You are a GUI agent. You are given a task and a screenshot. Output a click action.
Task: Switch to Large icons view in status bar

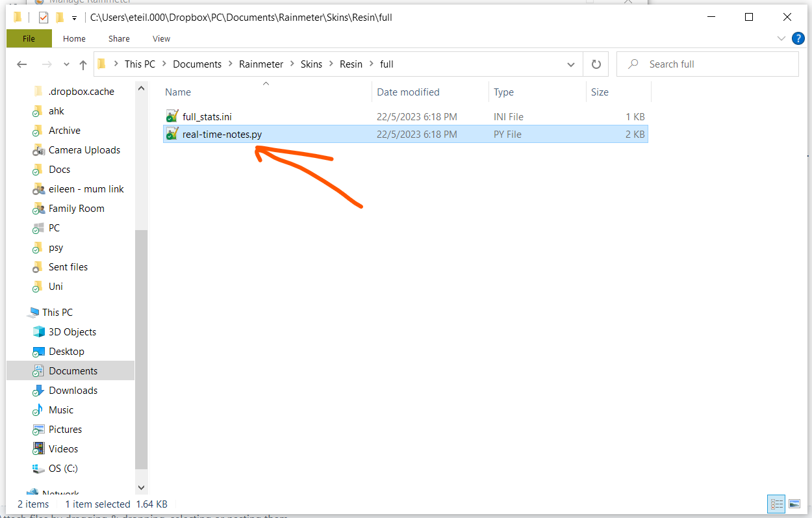point(794,504)
